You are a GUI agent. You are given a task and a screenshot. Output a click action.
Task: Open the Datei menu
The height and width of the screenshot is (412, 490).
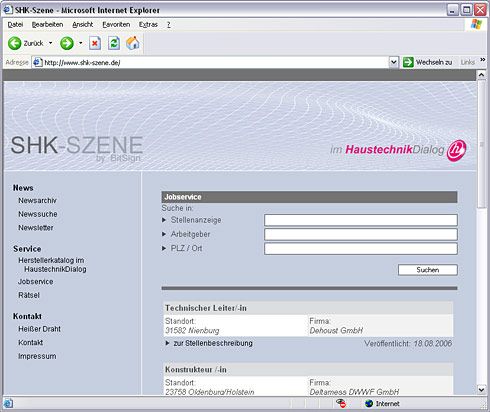tap(15, 24)
